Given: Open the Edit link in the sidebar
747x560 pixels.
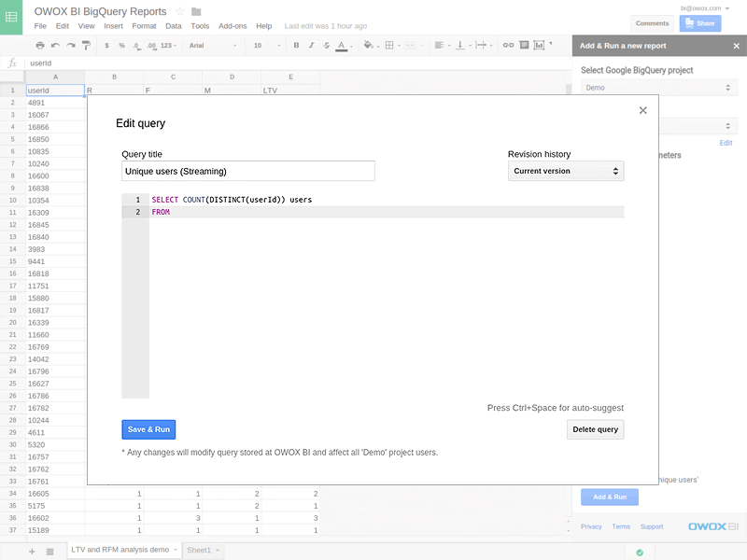Looking at the screenshot, I should pos(726,143).
